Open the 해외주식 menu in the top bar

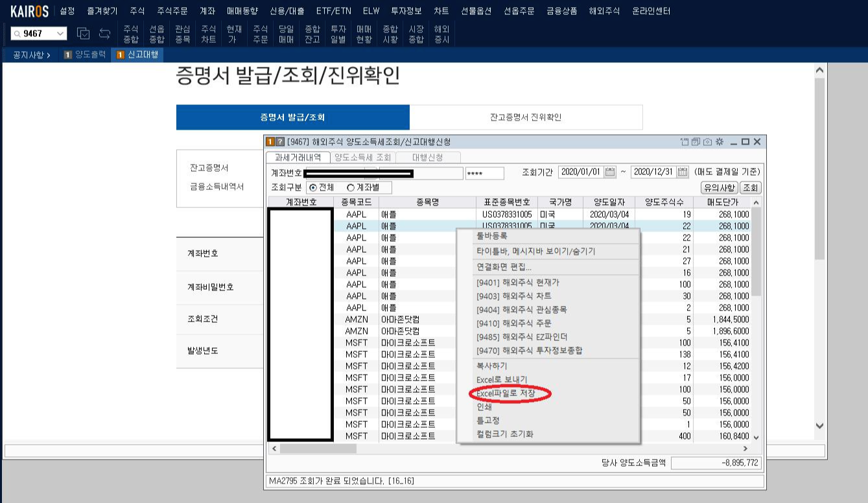tap(604, 11)
